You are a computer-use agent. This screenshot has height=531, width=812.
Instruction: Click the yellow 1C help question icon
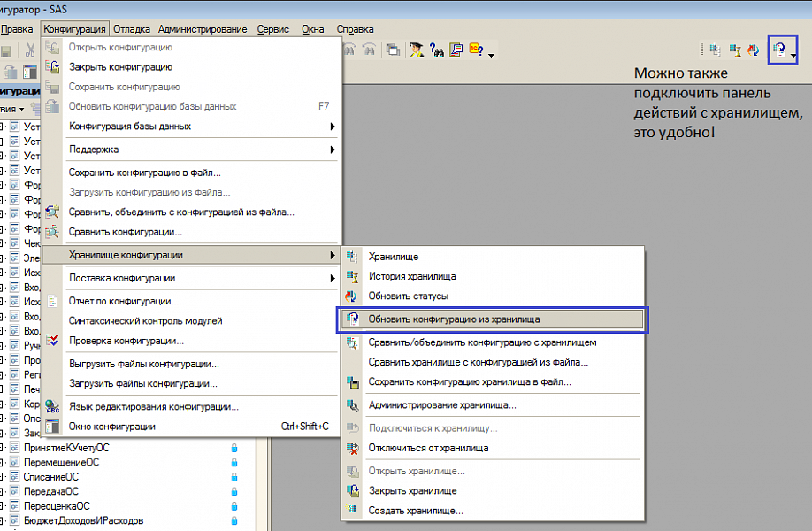pos(476,50)
